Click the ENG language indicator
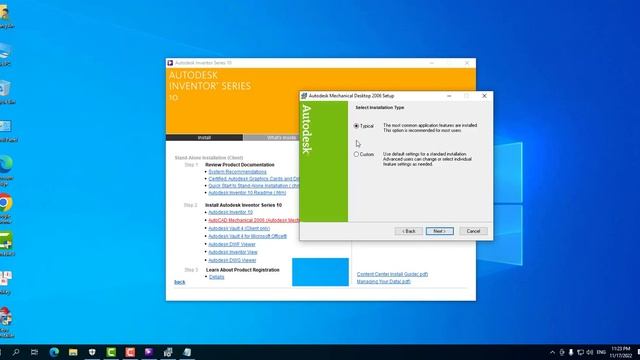 tap(601, 352)
